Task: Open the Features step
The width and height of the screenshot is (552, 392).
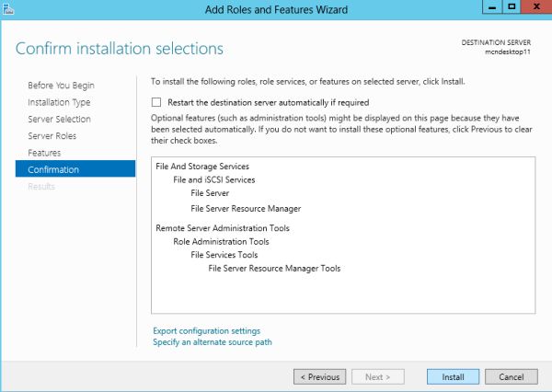Action: point(44,152)
